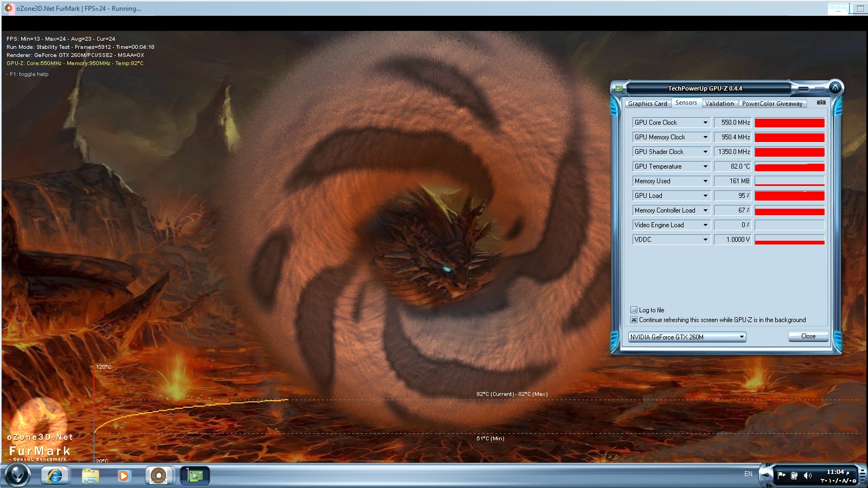Minimize the GPU-Z window
Image resolution: width=868 pixels, height=488 pixels.
pyautogui.click(x=804, y=88)
